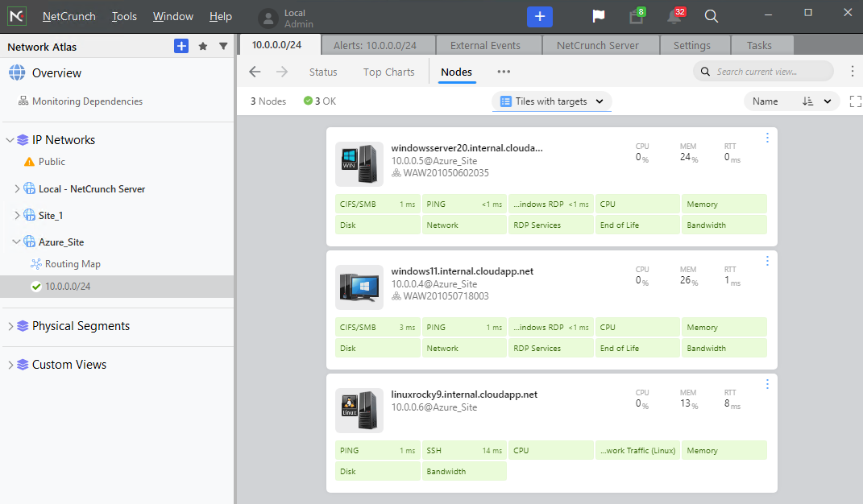Open the Status view
Viewport: 863px width, 504px height.
tap(323, 72)
